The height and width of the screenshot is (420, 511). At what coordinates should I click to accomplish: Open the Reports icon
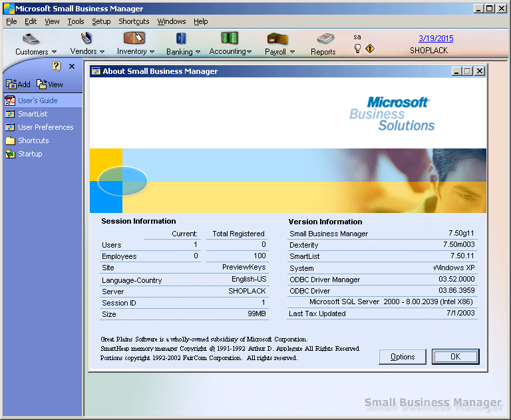click(x=325, y=39)
